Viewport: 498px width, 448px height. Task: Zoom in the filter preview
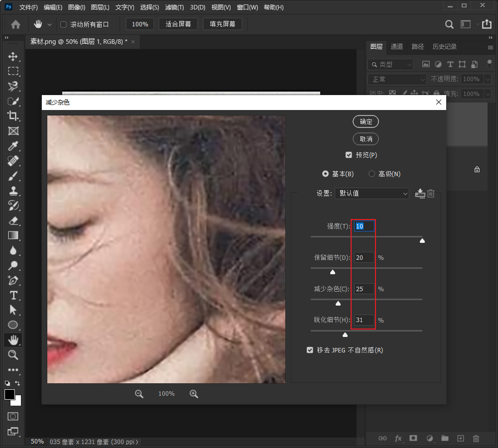tap(194, 394)
